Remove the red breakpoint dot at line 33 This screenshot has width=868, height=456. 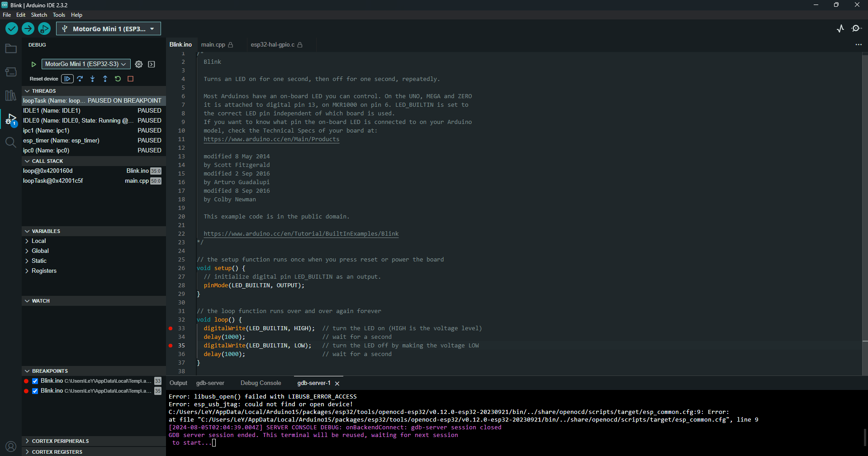pos(171,328)
